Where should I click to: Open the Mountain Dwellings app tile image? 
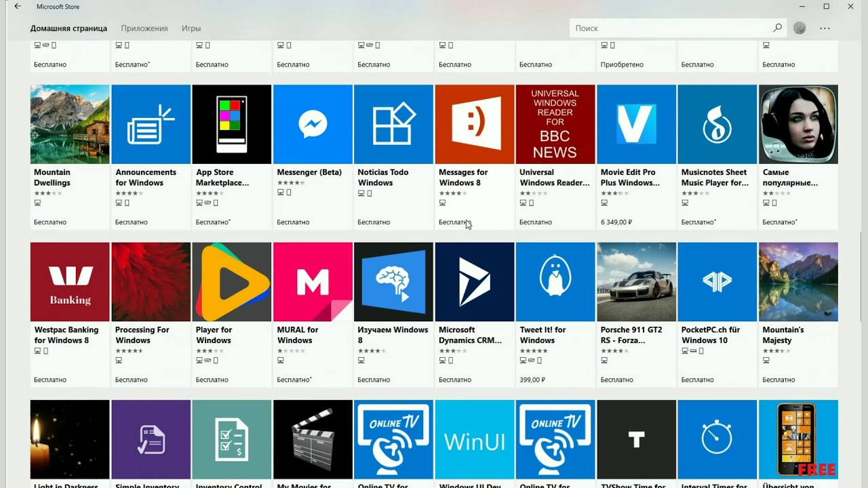coord(70,124)
